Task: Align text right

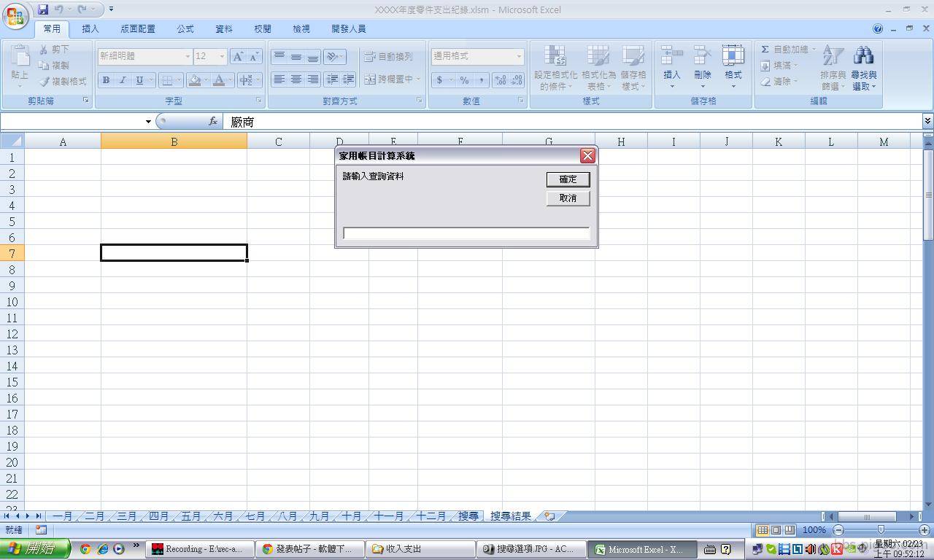Action: click(x=312, y=79)
